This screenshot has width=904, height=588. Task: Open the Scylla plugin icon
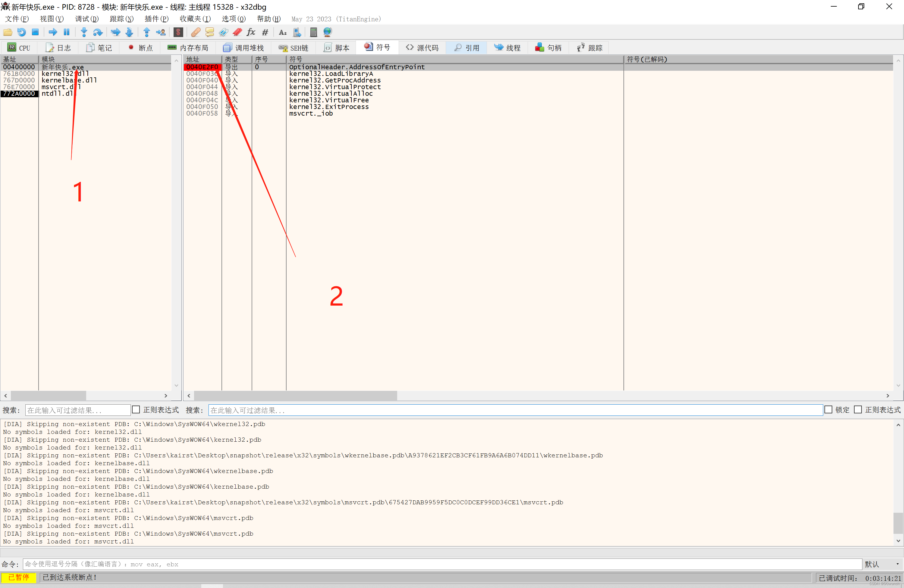178,32
